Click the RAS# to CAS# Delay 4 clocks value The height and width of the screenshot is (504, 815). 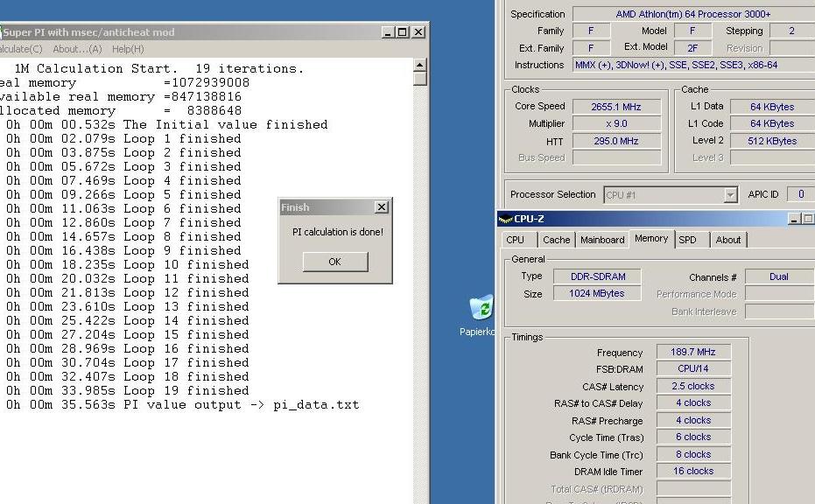[x=693, y=402]
